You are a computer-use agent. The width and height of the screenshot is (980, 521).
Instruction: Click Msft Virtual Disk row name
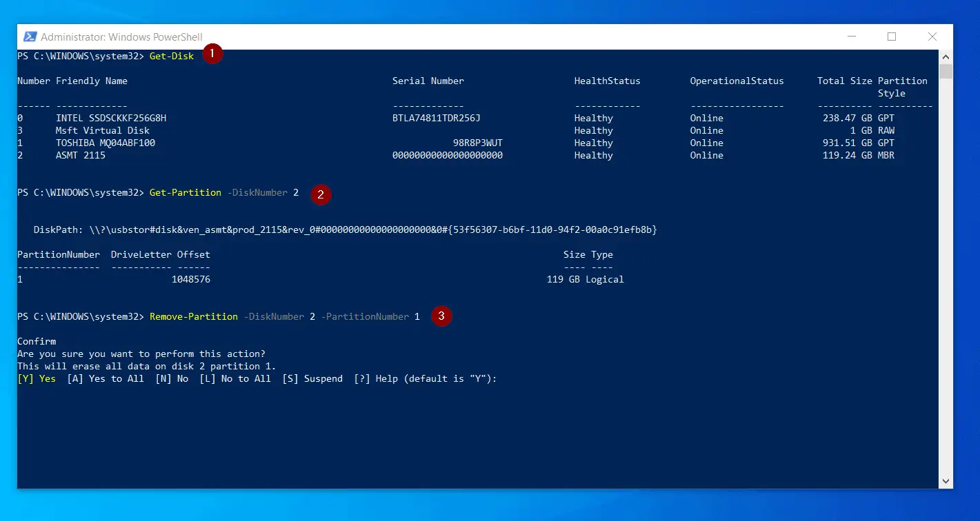pos(103,130)
